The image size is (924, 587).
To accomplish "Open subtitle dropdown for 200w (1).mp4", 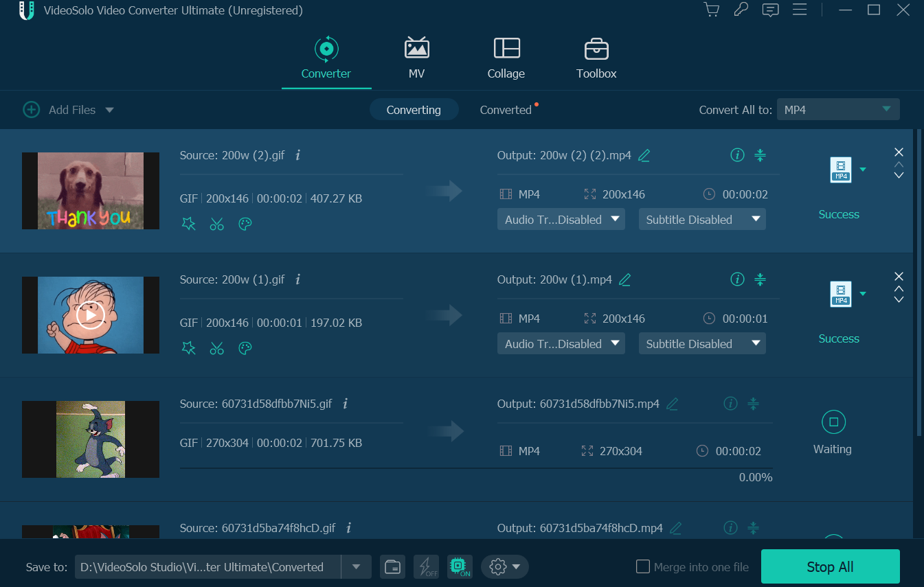I will [702, 344].
